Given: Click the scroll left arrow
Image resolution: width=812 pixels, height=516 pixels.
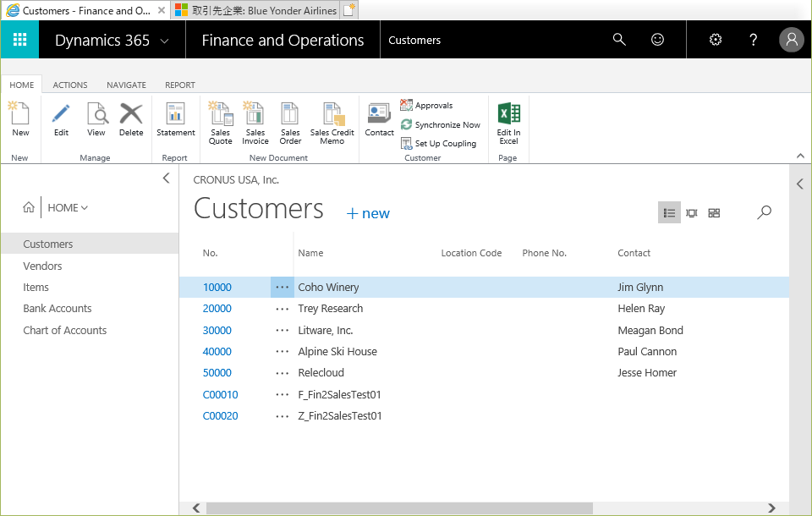Looking at the screenshot, I should point(196,508).
